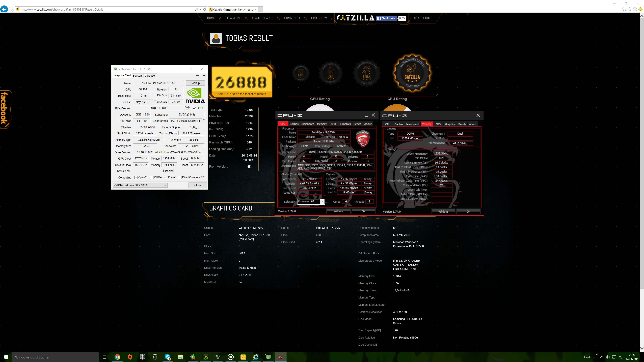Click the page scrollbar down arrow
Viewport: 644px width, 362px height.
pos(641,348)
